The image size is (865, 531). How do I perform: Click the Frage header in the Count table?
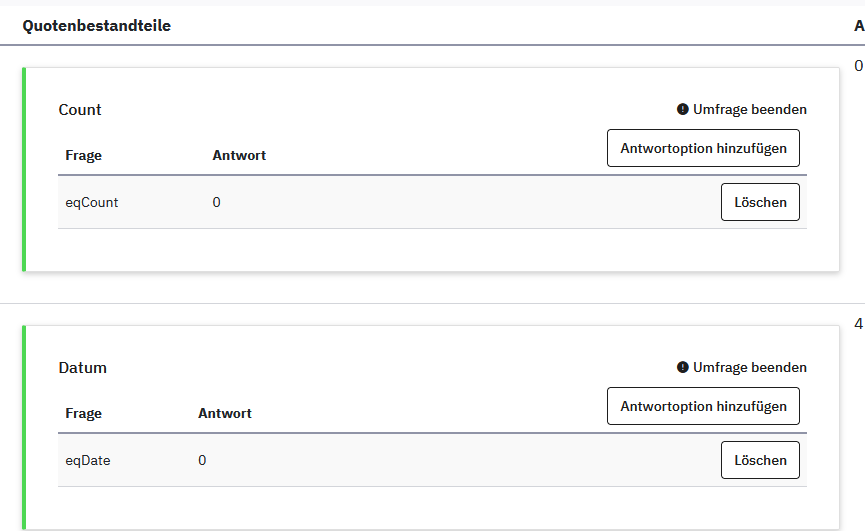pos(84,155)
